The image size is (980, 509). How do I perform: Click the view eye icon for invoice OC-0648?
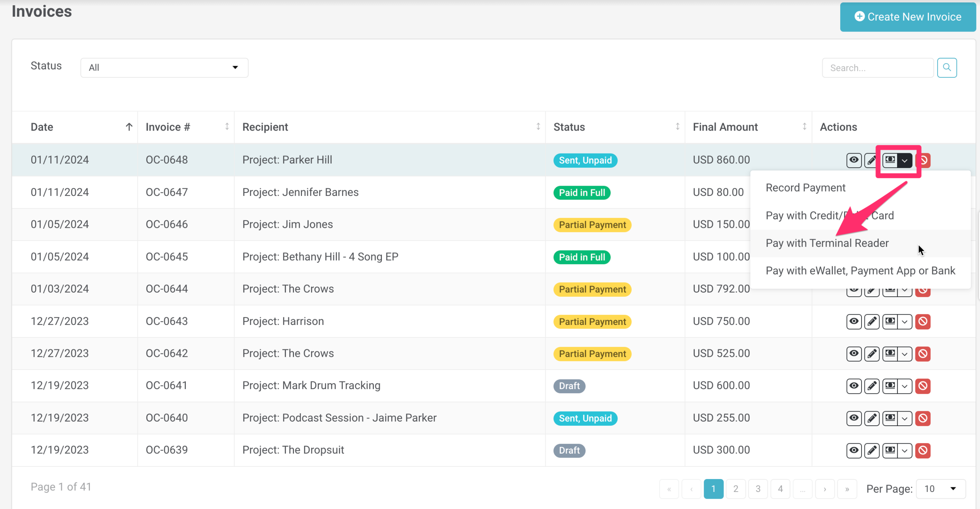[x=854, y=160]
